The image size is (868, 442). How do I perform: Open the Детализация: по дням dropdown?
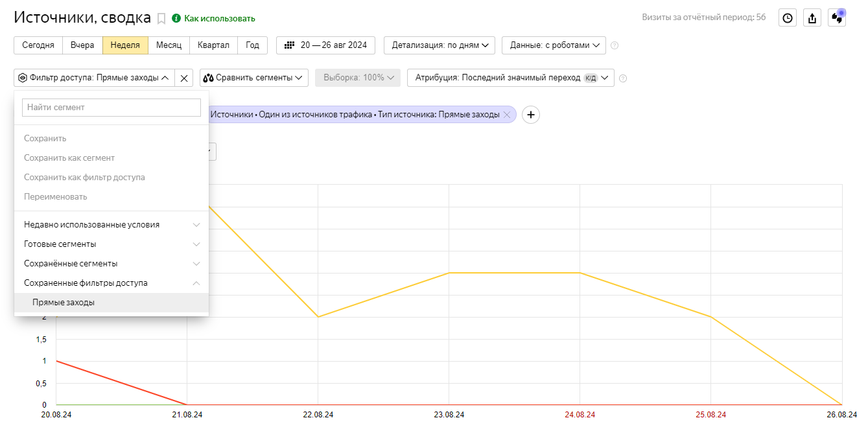pyautogui.click(x=439, y=45)
